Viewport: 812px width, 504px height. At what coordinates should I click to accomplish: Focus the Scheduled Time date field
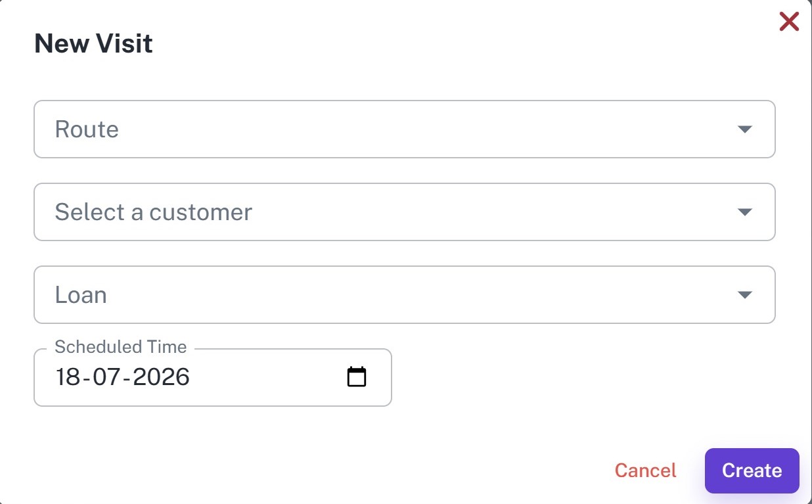point(213,377)
